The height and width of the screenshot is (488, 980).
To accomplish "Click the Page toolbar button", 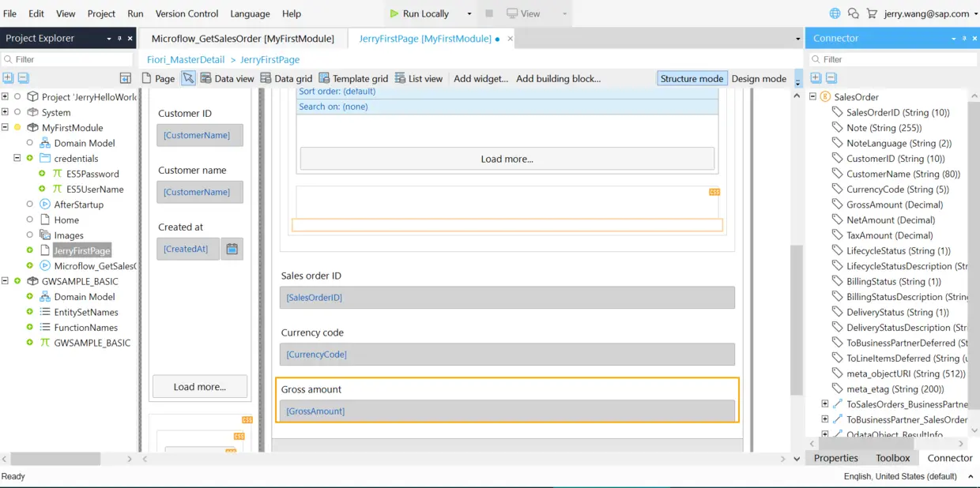I will pos(158,78).
